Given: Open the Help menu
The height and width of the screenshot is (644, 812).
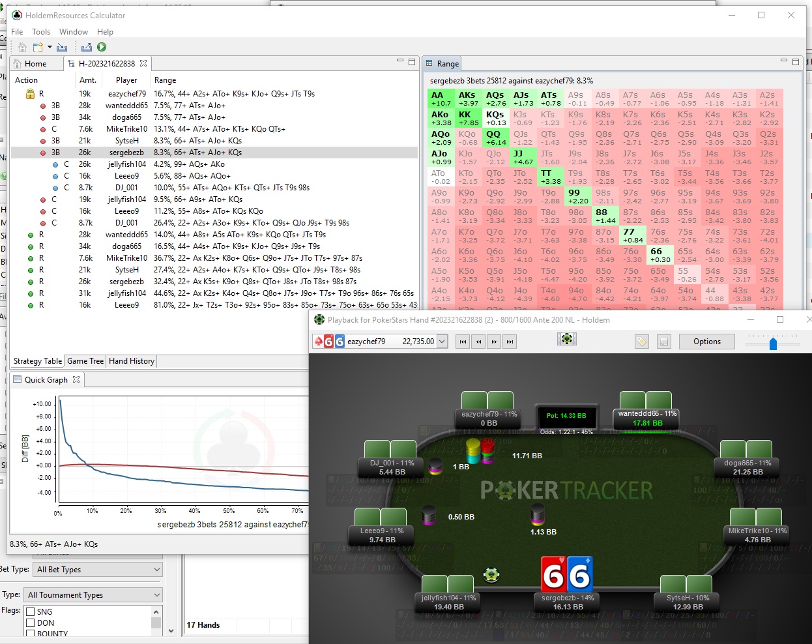Looking at the screenshot, I should (105, 31).
